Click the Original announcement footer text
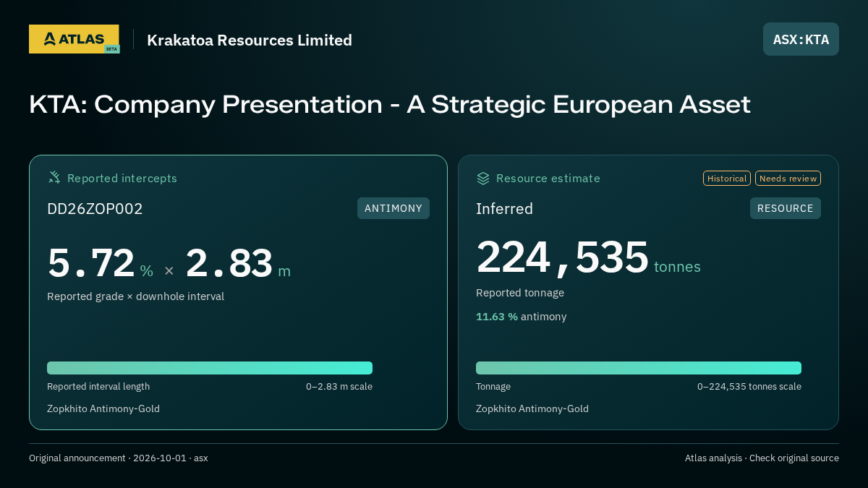This screenshot has width=868, height=488. pos(119,458)
